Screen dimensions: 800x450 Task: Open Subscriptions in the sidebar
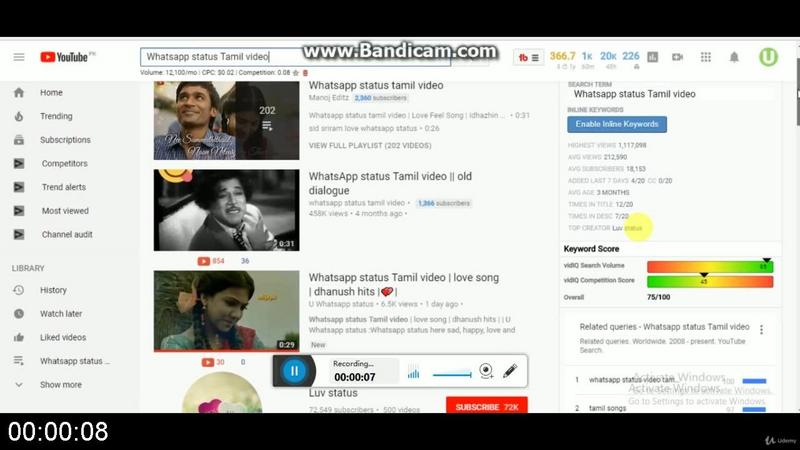point(65,140)
